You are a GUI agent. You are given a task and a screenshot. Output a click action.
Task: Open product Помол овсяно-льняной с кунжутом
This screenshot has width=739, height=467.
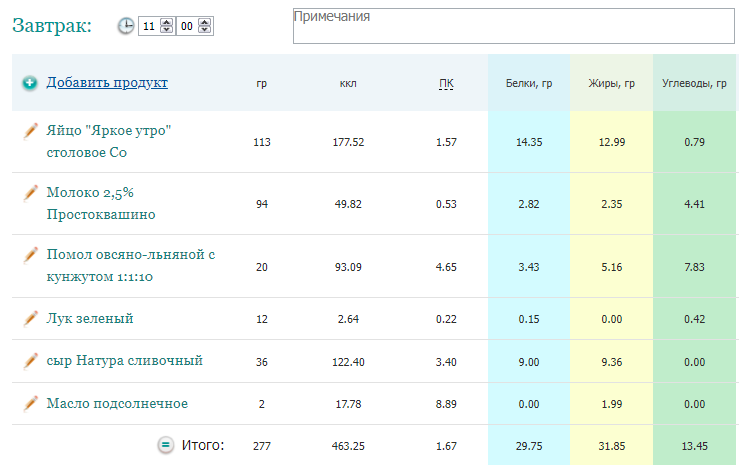pyautogui.click(x=131, y=266)
